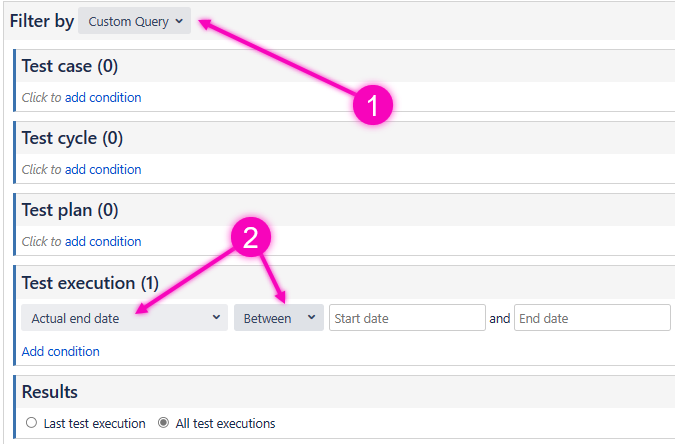Image resolution: width=675 pixels, height=444 pixels.
Task: Click add condition under Test case
Action: point(103,98)
